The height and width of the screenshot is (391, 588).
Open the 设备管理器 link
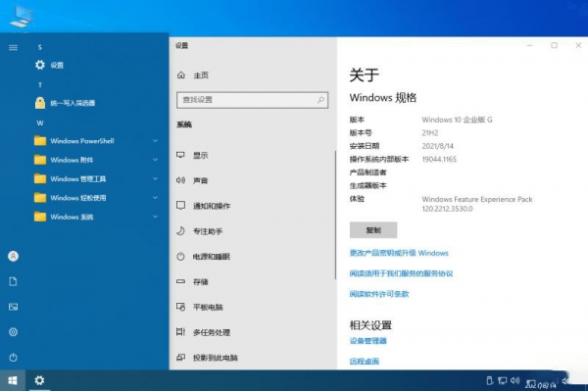367,341
